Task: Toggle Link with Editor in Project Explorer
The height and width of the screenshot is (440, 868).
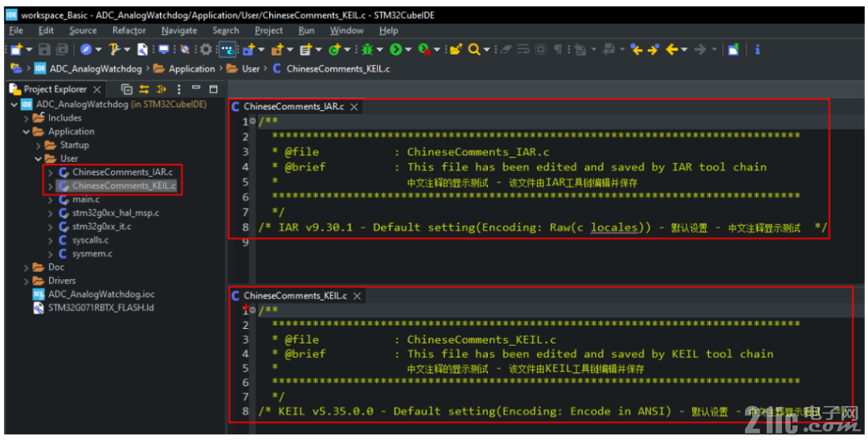Action: pyautogui.click(x=144, y=89)
